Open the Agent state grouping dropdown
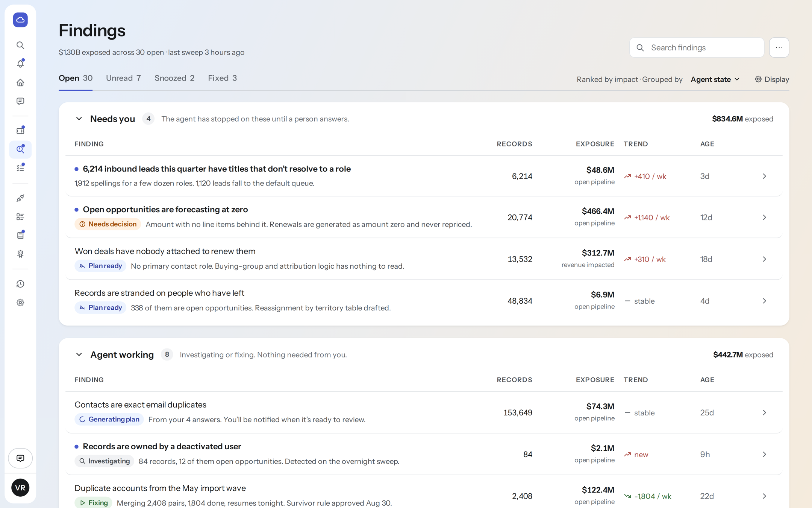 (715, 79)
